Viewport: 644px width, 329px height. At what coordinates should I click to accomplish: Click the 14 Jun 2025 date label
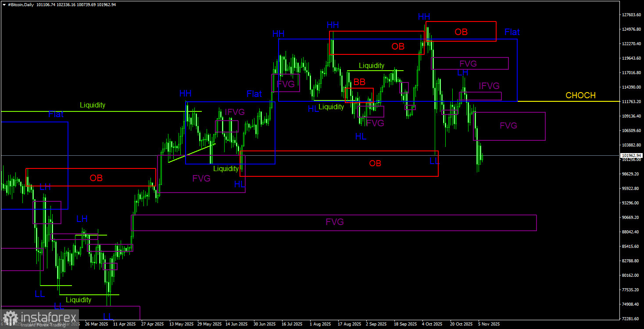(x=237, y=324)
